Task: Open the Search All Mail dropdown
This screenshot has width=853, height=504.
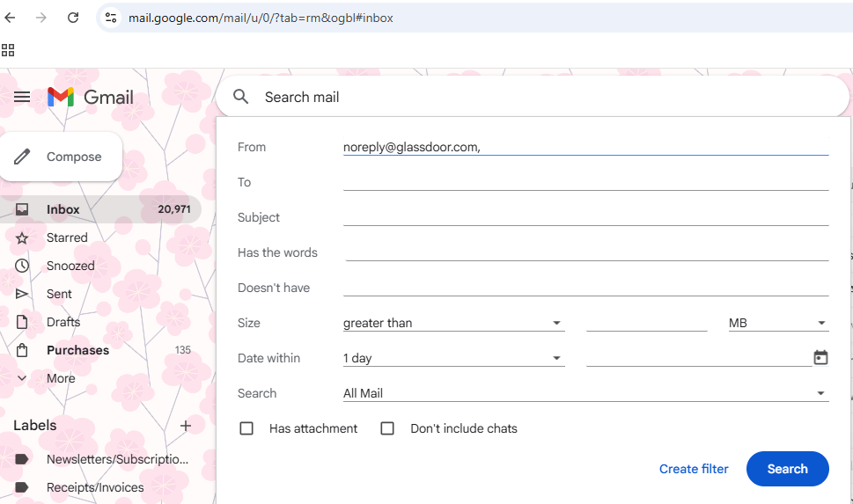Action: (586, 393)
